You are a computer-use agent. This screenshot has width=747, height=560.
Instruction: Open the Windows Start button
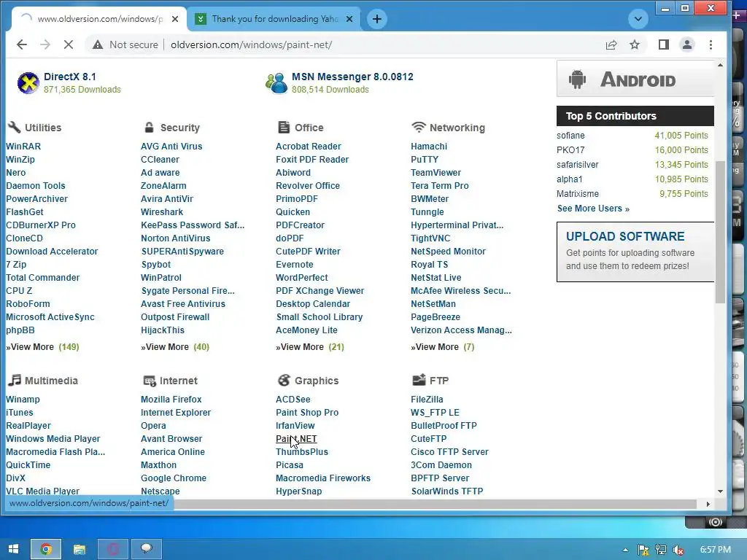click(x=13, y=549)
